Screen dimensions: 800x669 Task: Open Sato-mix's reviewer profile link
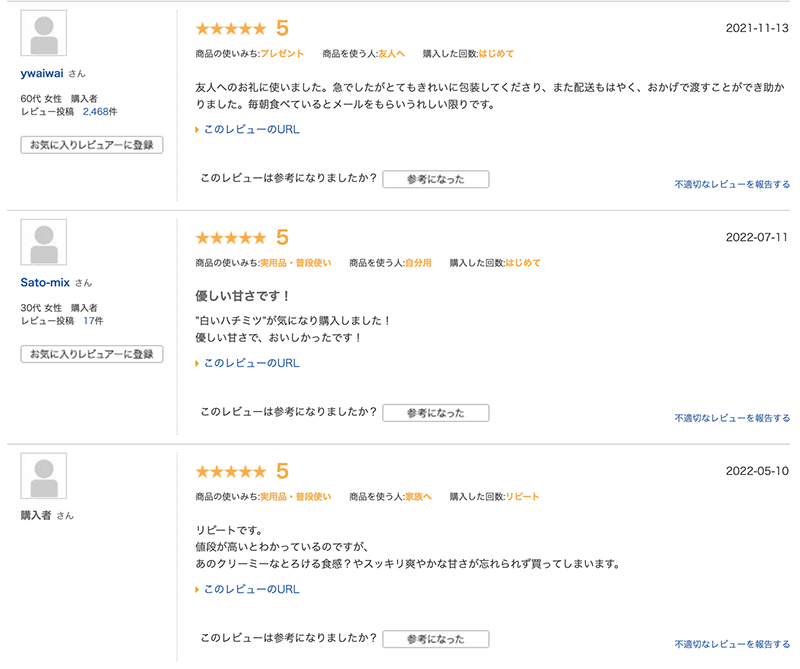pos(45,282)
